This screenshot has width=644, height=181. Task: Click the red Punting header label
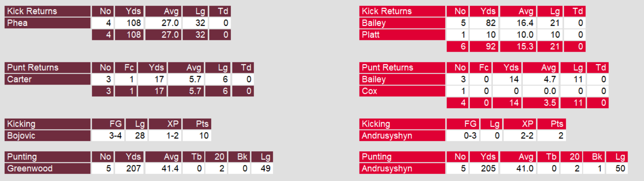[x=376, y=157]
